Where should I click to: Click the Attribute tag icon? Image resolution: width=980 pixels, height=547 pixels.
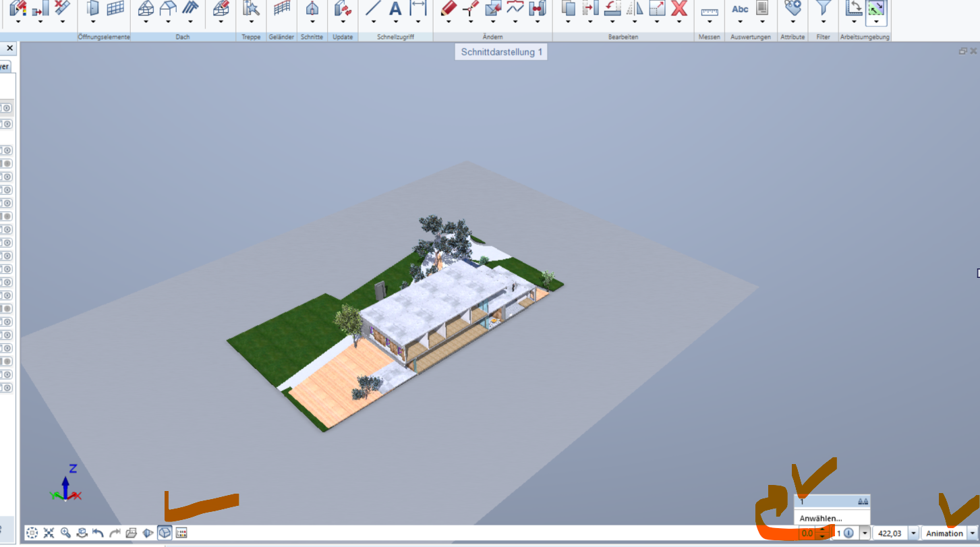[x=792, y=8]
